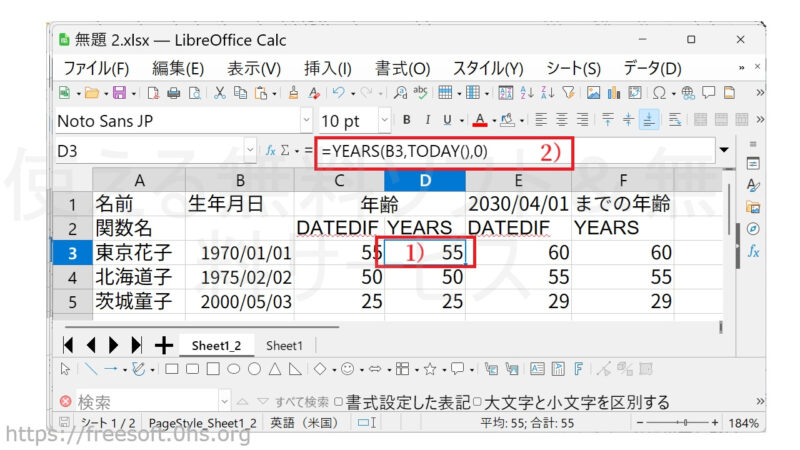Open Functions panel in right sidebar
The width and height of the screenshot is (800, 450).
(x=753, y=252)
